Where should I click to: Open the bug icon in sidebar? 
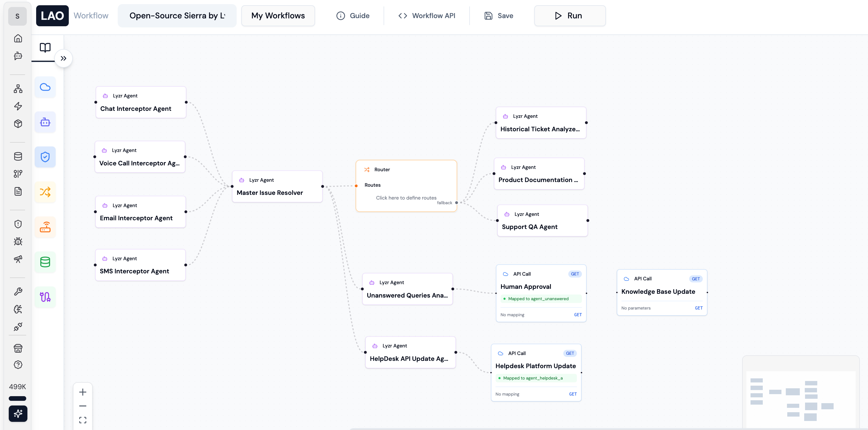(18, 242)
